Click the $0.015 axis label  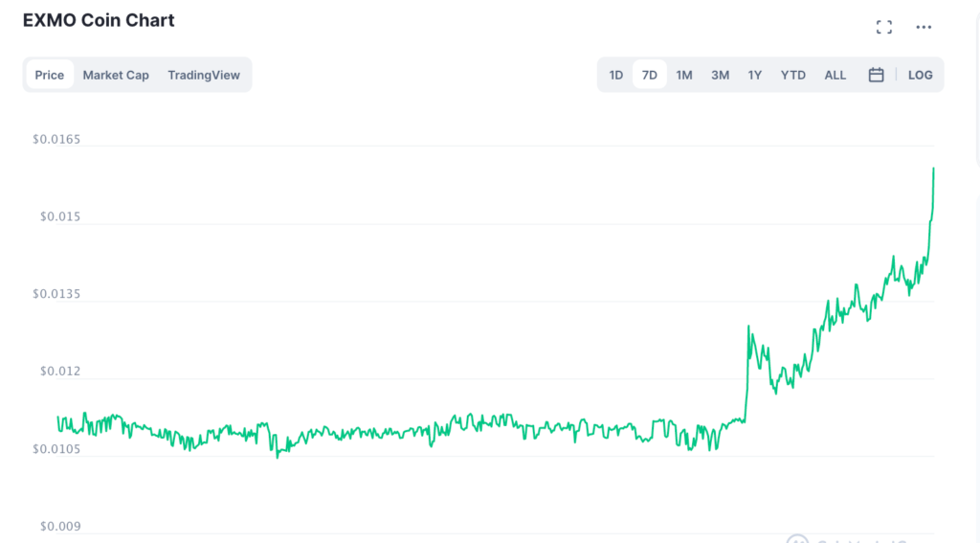tap(60, 217)
